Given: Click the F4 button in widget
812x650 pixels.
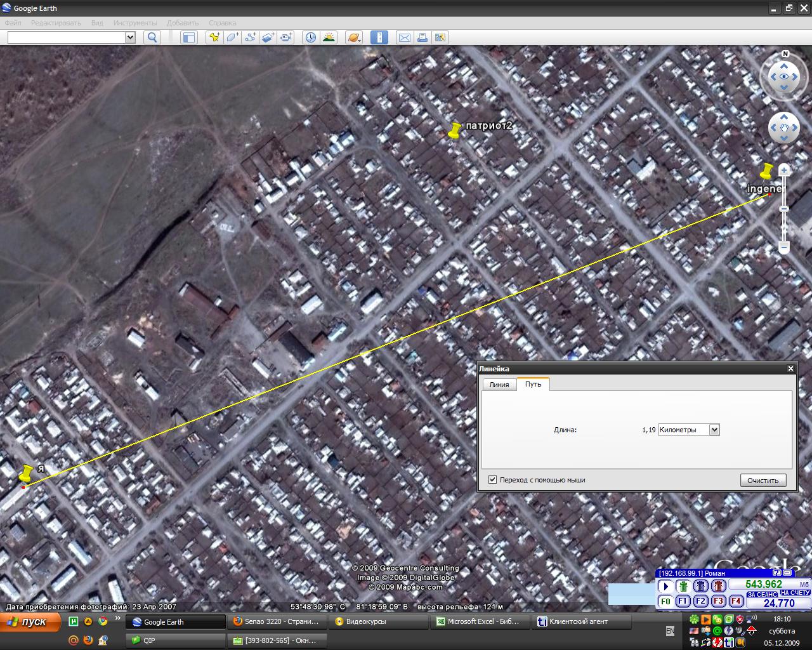Looking at the screenshot, I should click(x=737, y=601).
